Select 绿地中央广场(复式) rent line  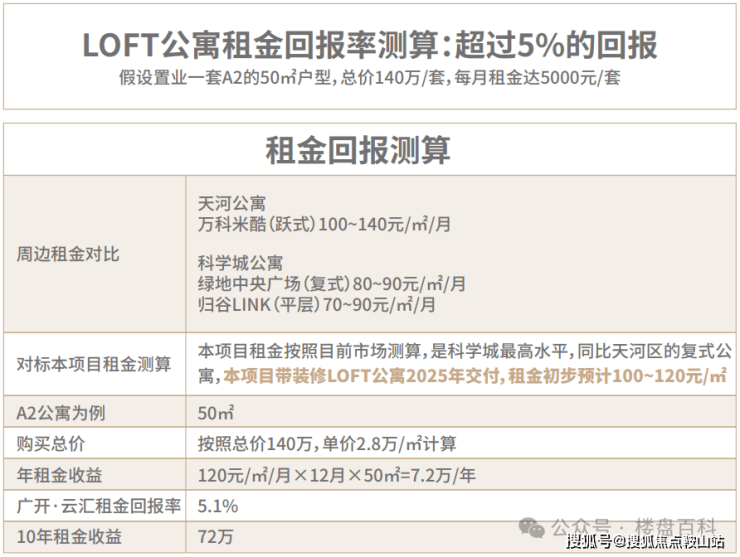click(x=332, y=284)
